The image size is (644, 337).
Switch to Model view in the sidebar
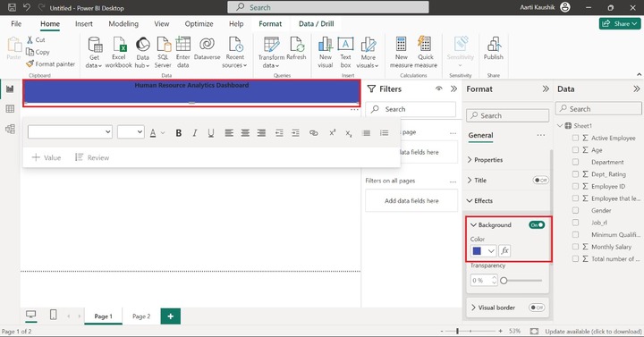[10, 129]
